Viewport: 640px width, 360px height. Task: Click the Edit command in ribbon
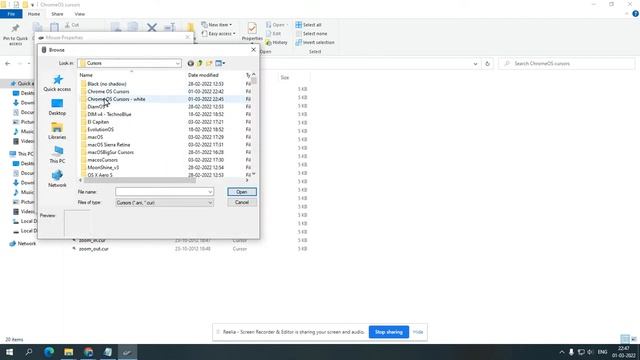pyautogui.click(x=273, y=34)
